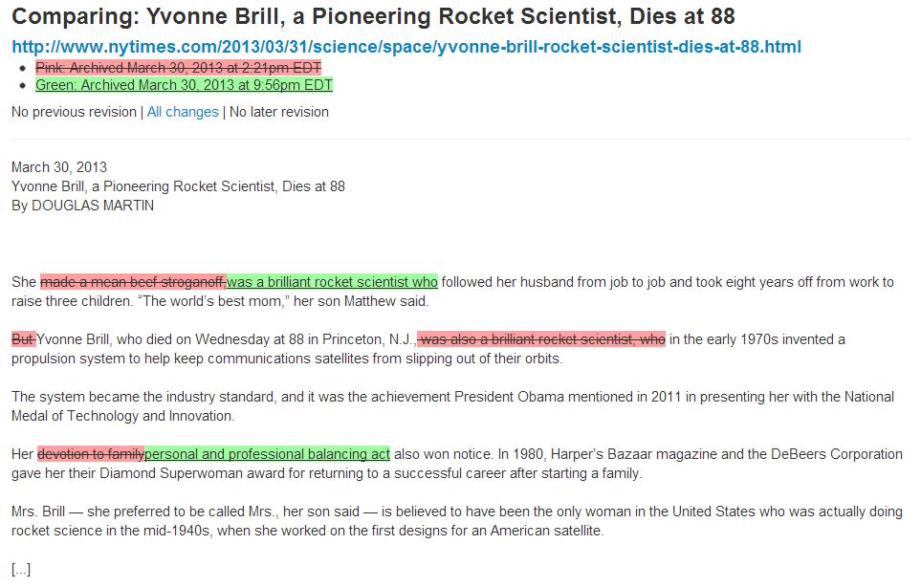
Task: Open the nytimes.com article URL link
Action: 406,47
